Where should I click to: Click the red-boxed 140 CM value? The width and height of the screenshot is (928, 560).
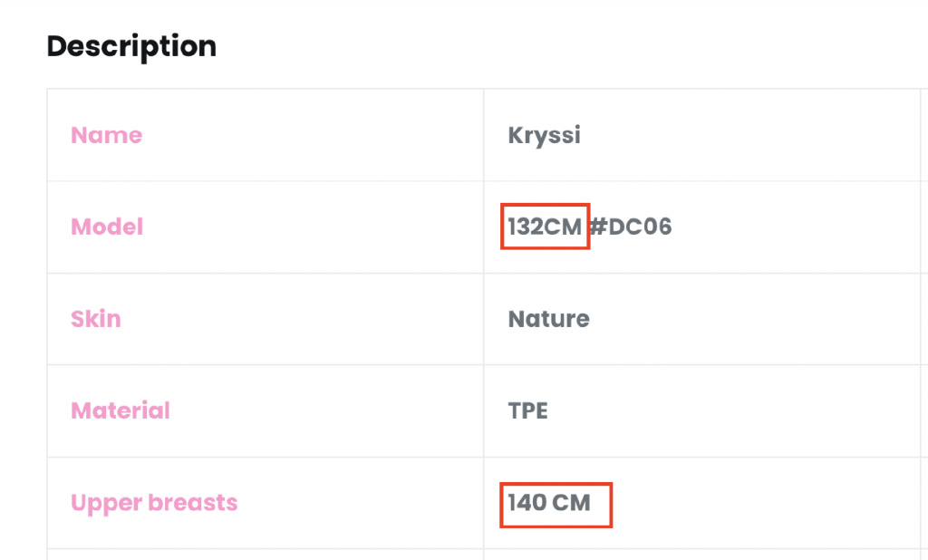click(x=549, y=502)
